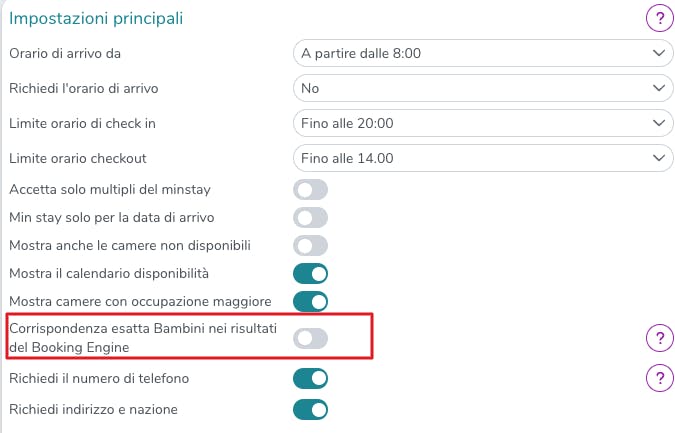Turn off Mostra camere con occupazione maggiore

click(310, 302)
